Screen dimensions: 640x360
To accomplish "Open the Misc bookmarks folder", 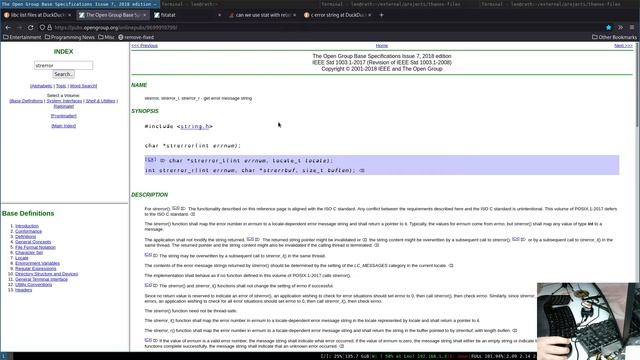I will coord(106,37).
